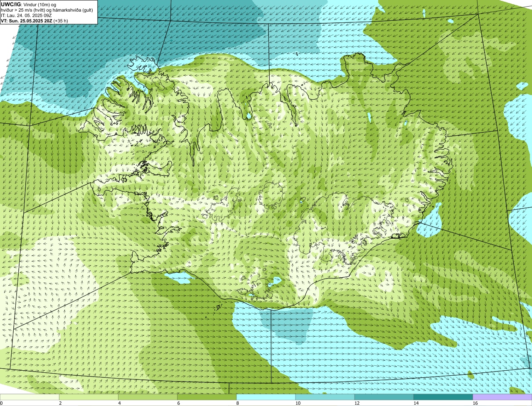Click the 0–2 m/s pale yellow legend swatch
The width and height of the screenshot is (532, 406).
(x=30, y=397)
